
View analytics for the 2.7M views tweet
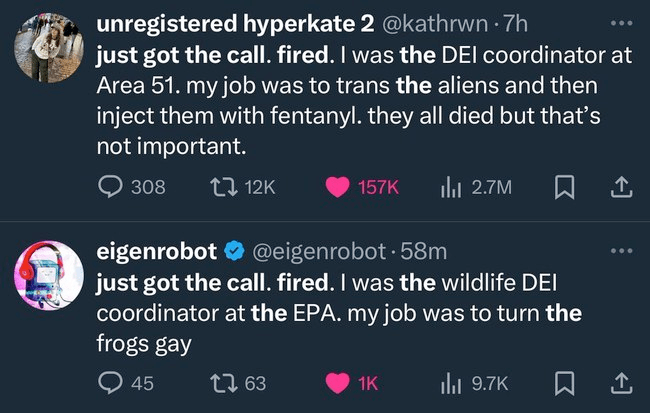point(449,186)
